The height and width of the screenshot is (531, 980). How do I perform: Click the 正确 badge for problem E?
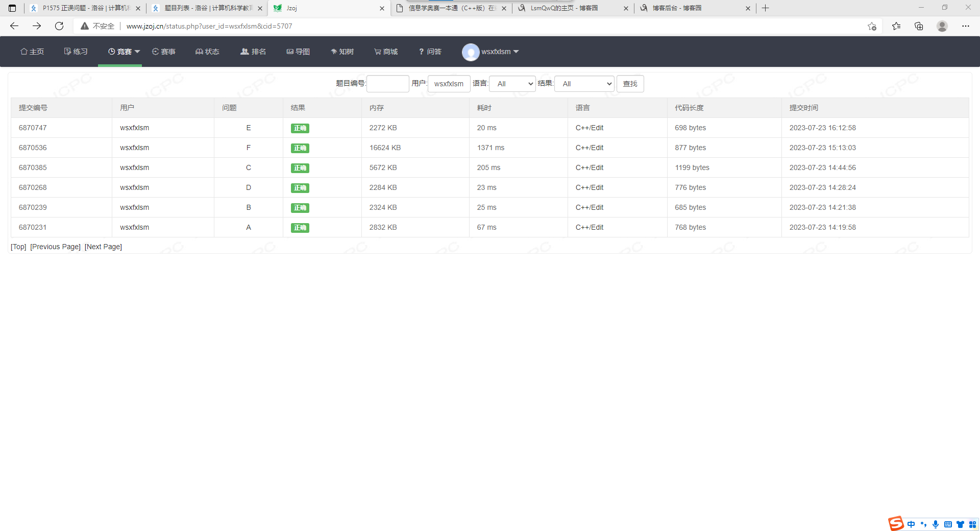(x=300, y=128)
